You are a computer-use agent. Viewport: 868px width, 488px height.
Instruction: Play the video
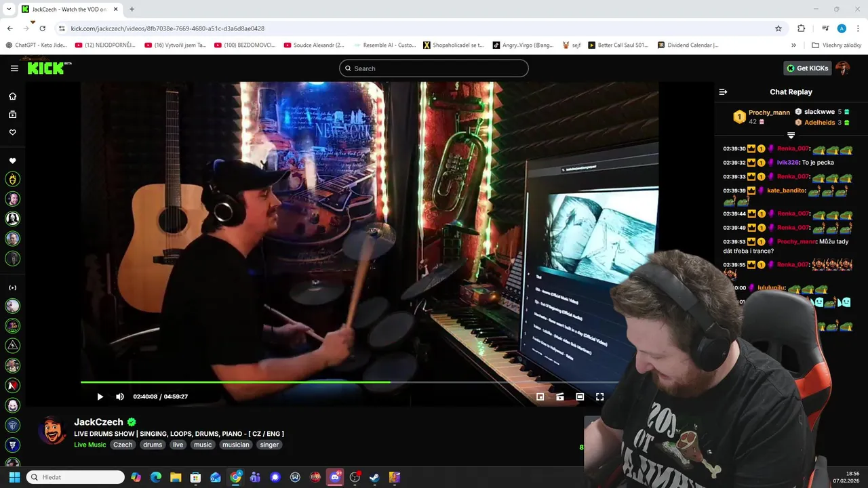coord(100,396)
